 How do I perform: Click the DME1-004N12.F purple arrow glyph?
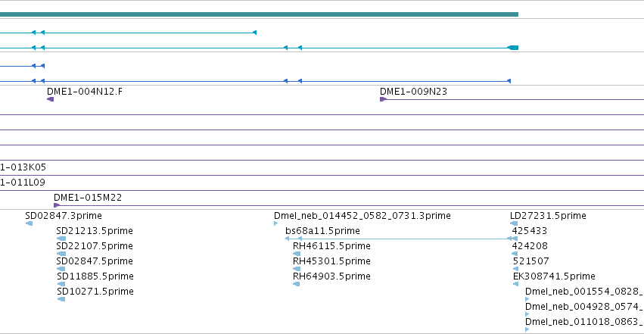pos(50,99)
